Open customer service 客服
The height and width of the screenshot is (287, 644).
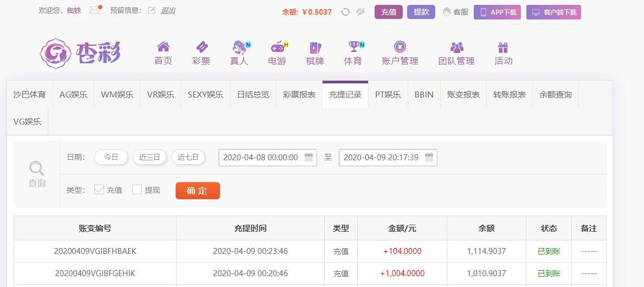pyautogui.click(x=456, y=12)
